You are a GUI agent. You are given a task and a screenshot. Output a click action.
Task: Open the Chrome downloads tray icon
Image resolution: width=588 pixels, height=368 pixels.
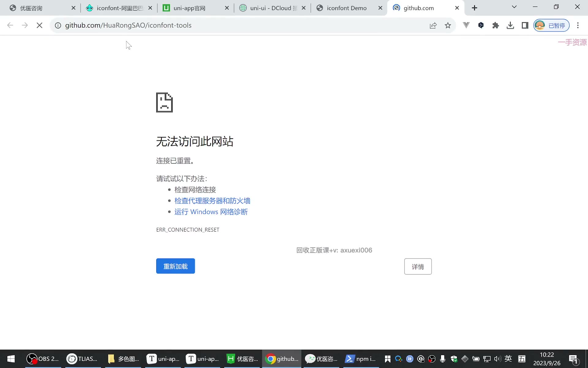[510, 25]
